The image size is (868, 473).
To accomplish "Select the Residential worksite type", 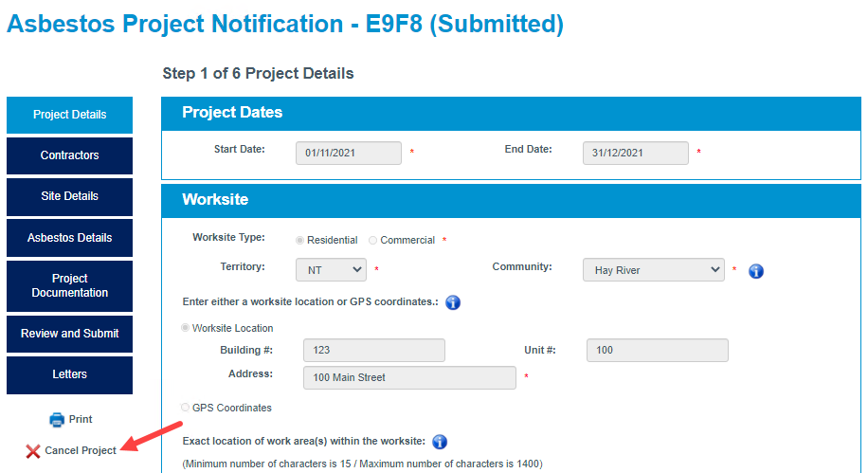I will click(x=299, y=240).
